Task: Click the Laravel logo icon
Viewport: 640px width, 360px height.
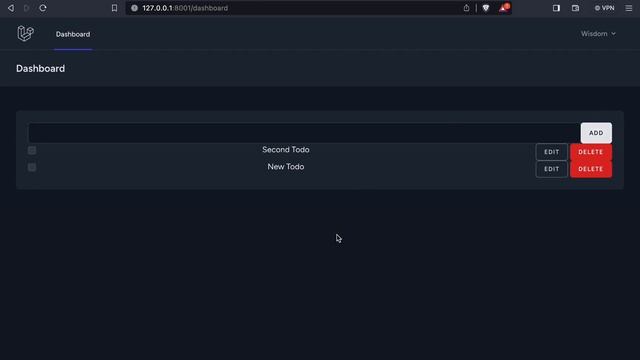Action: (x=25, y=33)
